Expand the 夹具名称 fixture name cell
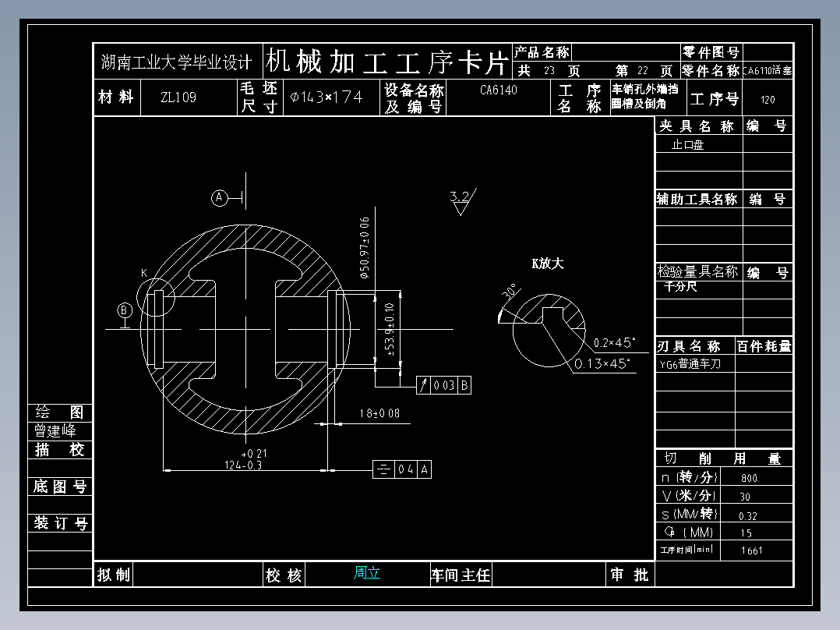840x630 pixels. pos(696,125)
